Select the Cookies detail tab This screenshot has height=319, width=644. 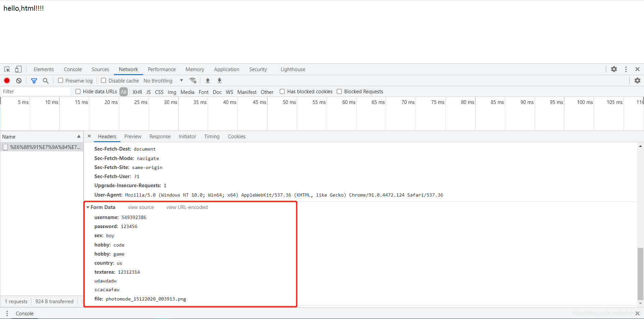[236, 137]
